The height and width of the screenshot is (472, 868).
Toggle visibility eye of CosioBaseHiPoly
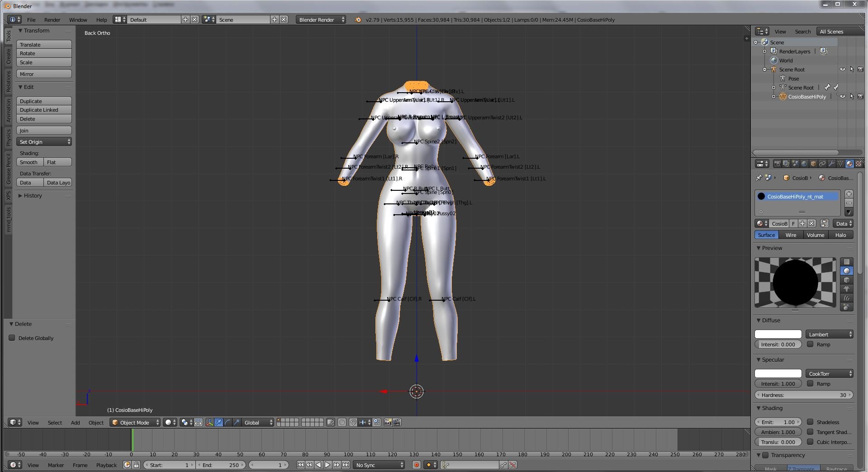click(x=842, y=96)
